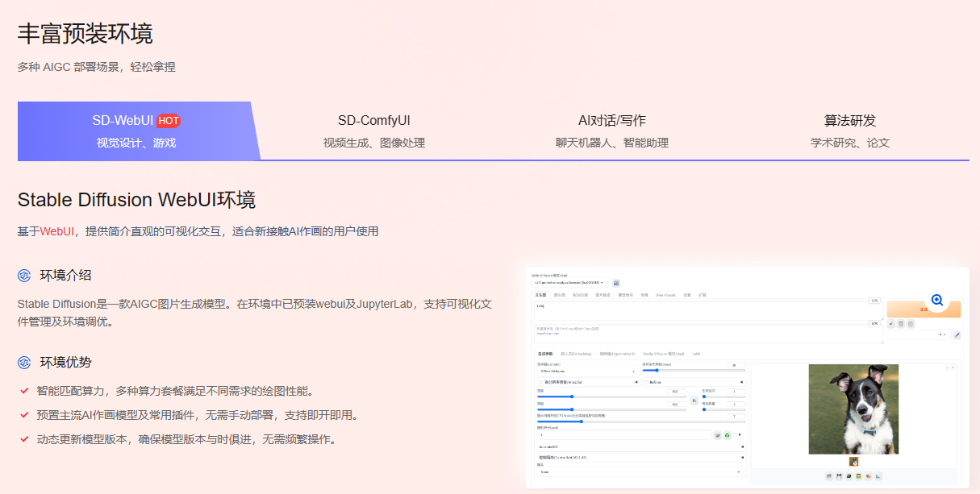
Task: Click the blue magnifier zoom icon
Action: pyautogui.click(x=936, y=300)
